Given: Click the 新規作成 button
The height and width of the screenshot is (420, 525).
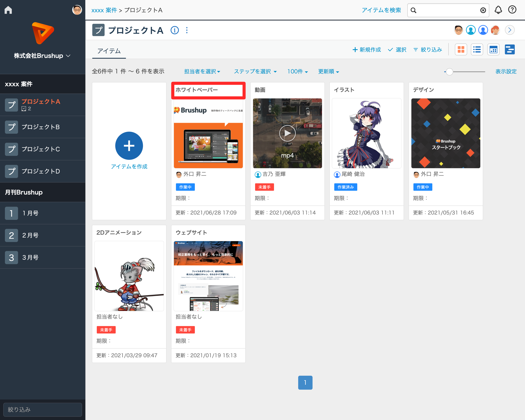Looking at the screenshot, I should click(x=367, y=50).
